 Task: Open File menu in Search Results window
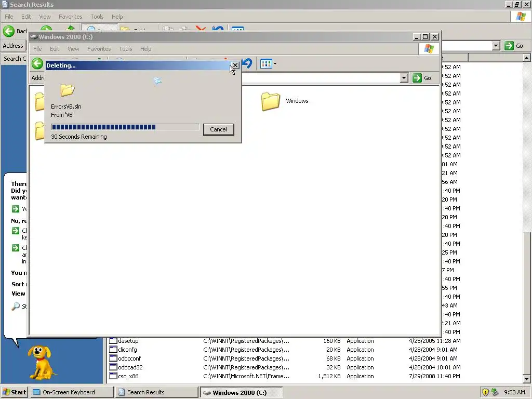9,17
